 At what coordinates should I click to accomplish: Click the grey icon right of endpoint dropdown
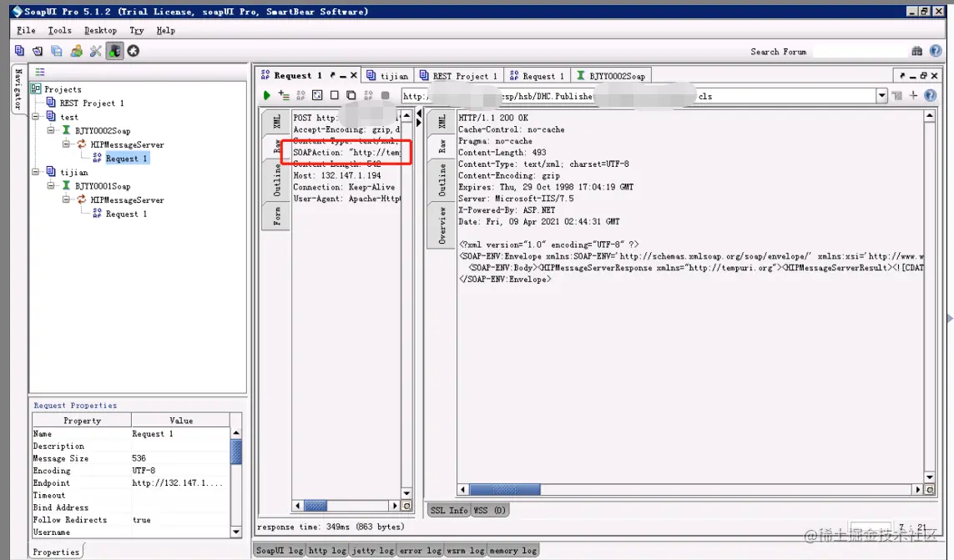896,96
